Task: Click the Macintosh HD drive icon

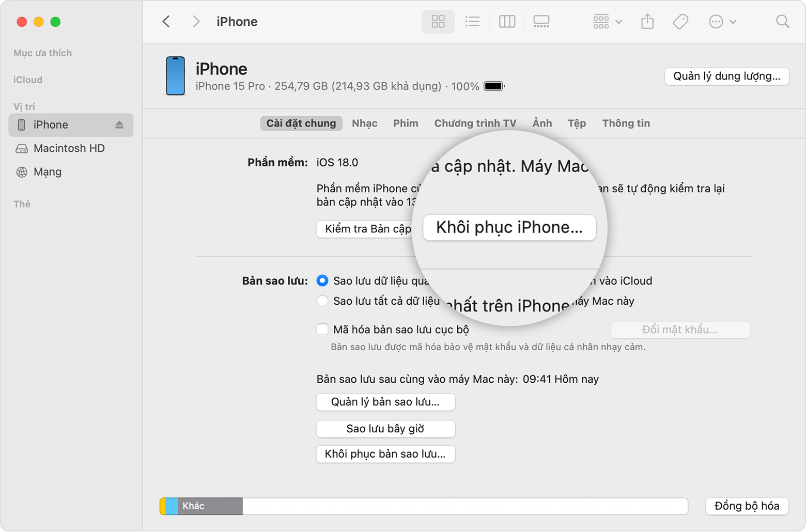Action: click(22, 149)
